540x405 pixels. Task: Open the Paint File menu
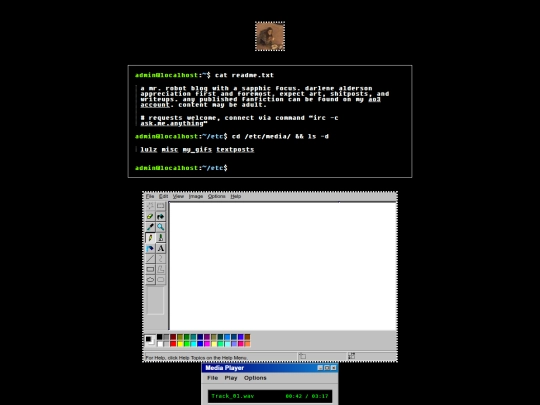point(150,196)
